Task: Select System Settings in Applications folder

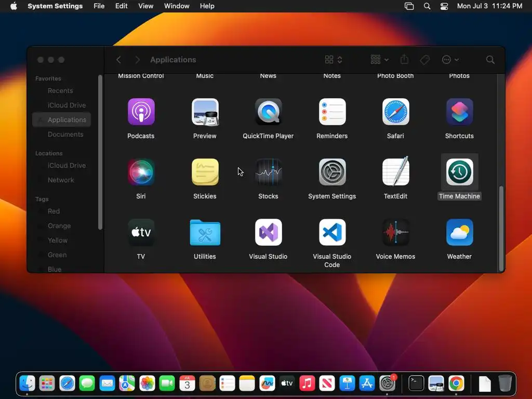Action: pos(332,172)
